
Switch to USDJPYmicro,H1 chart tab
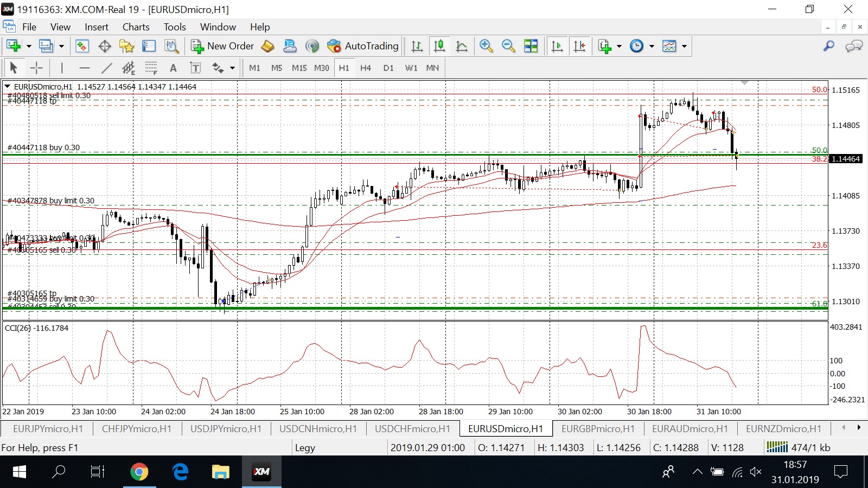point(226,429)
